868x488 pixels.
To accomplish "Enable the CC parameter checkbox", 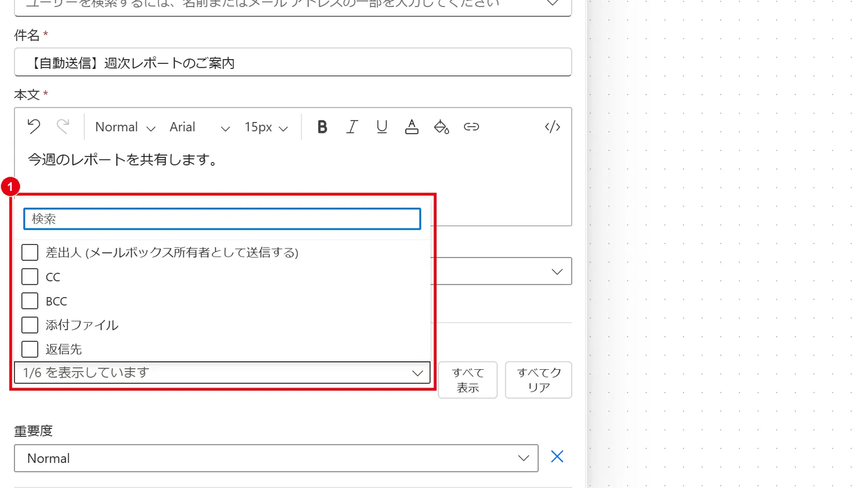I will click(30, 277).
